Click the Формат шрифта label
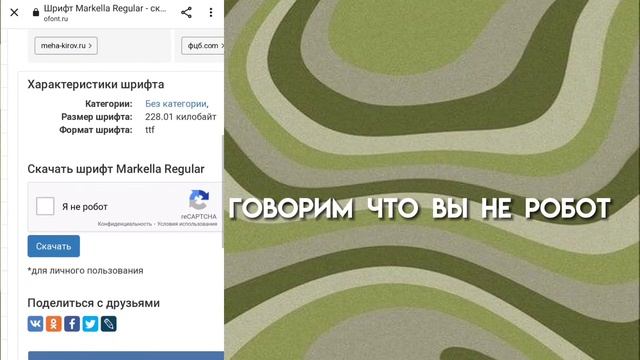 coord(96,130)
